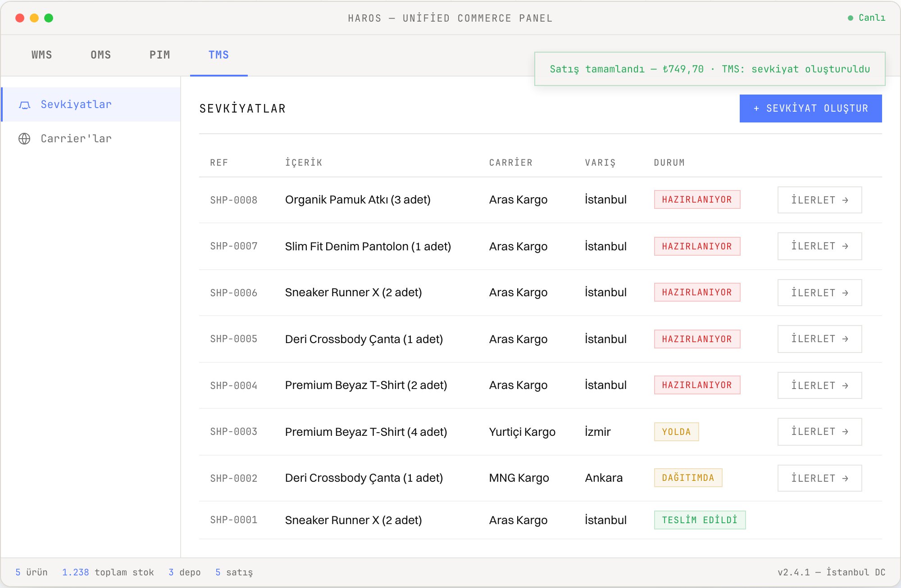Click the Yolda status badge

tap(676, 432)
